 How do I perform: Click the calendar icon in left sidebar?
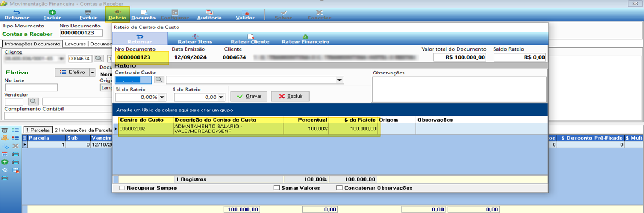[5, 154]
